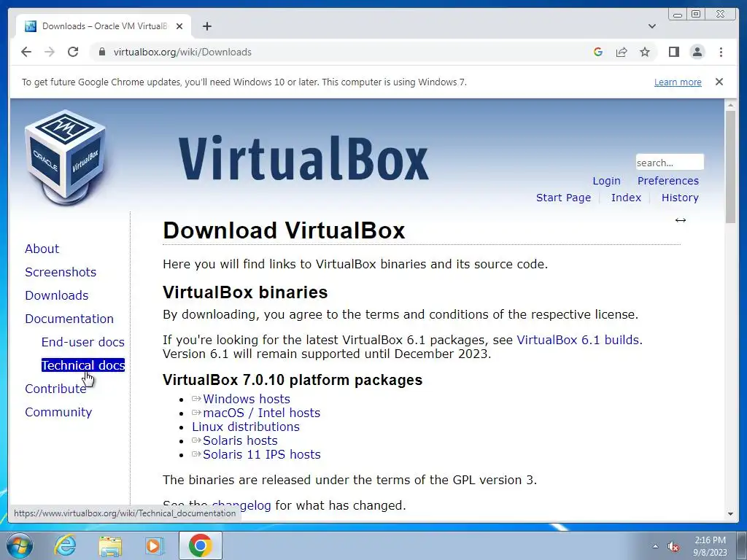Download the macOS / Intel hosts package
Screen dimensions: 747x560
(262, 413)
